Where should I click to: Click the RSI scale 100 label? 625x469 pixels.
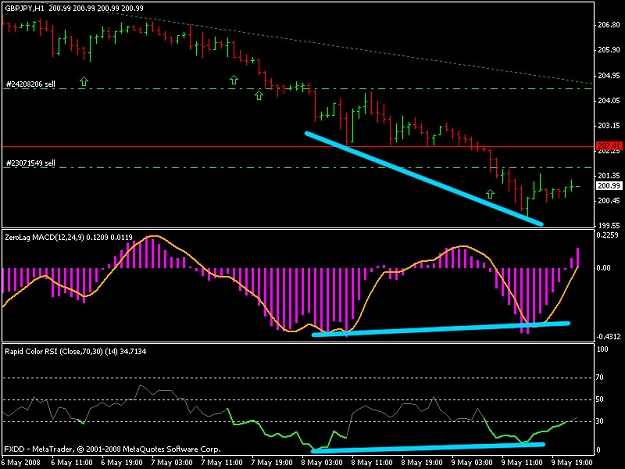click(x=602, y=349)
